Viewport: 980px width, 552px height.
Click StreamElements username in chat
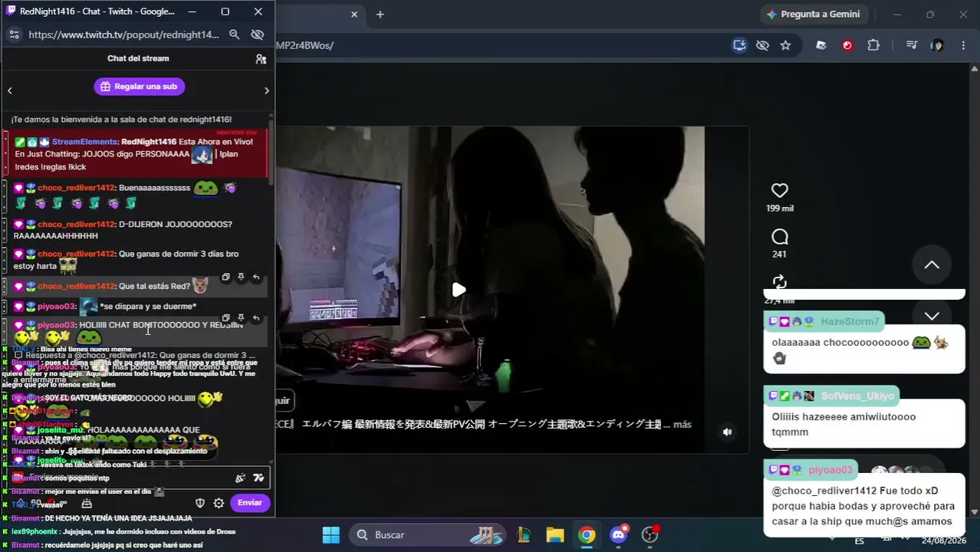[84, 142]
